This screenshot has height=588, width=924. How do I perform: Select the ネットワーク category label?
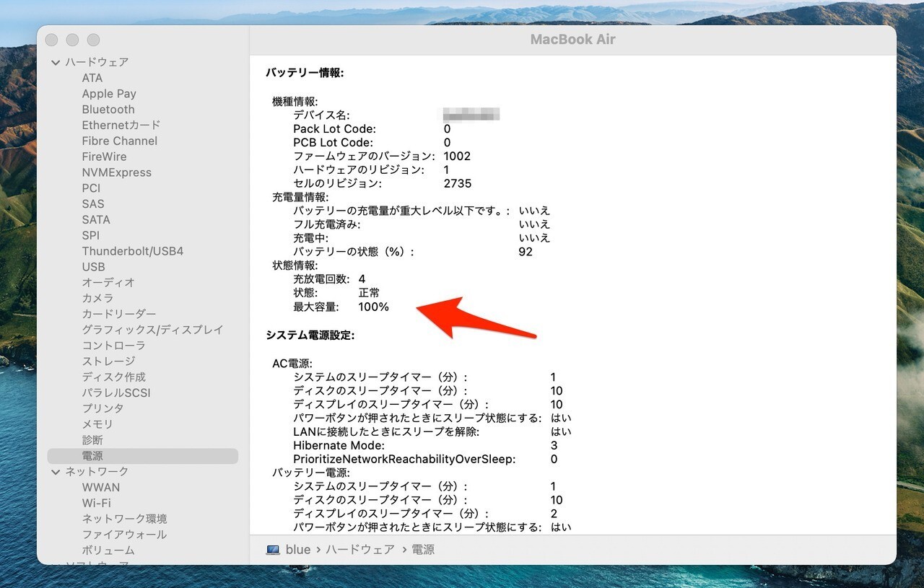pos(97,472)
